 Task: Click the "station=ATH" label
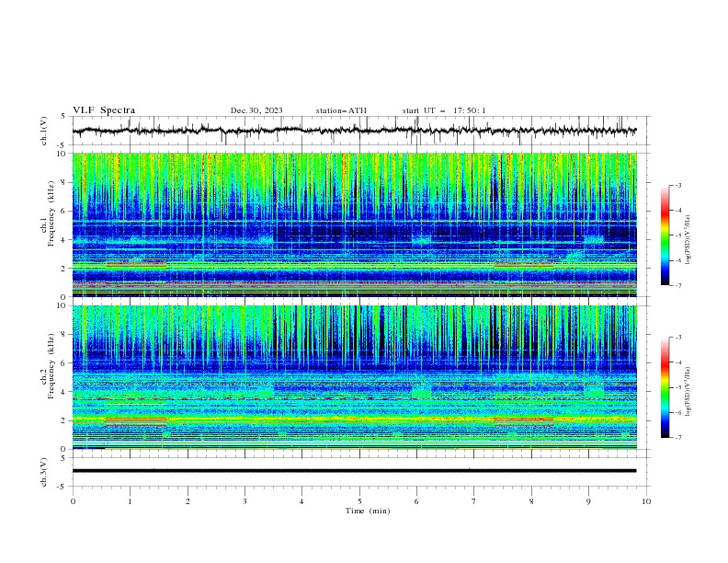[x=341, y=110]
